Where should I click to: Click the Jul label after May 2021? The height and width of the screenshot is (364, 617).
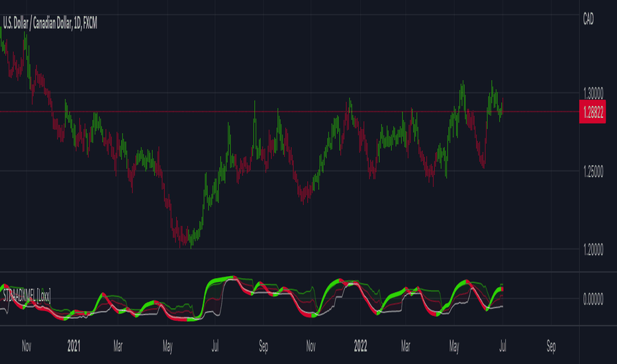pyautogui.click(x=215, y=346)
